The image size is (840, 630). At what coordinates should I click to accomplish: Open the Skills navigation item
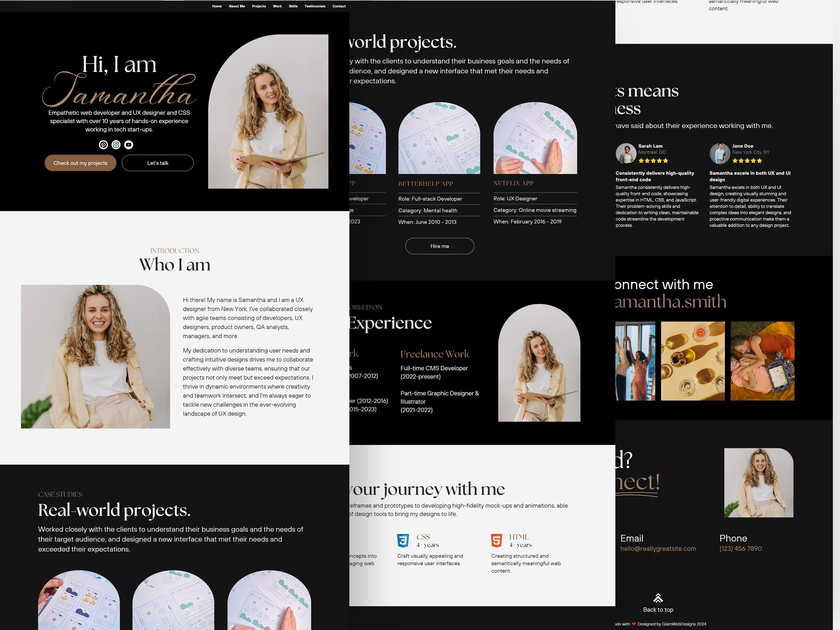tap(293, 6)
